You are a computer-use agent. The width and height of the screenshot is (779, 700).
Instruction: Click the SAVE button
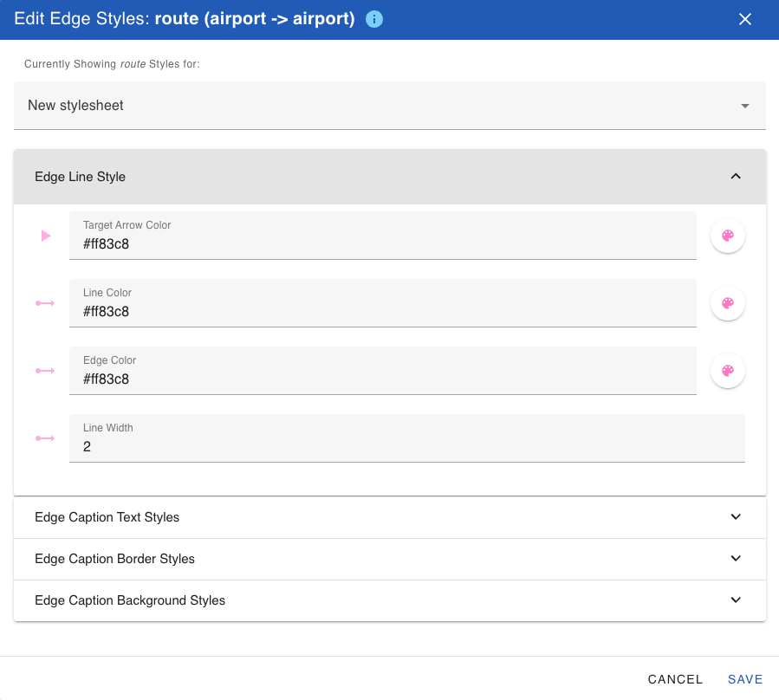[x=744, y=679]
